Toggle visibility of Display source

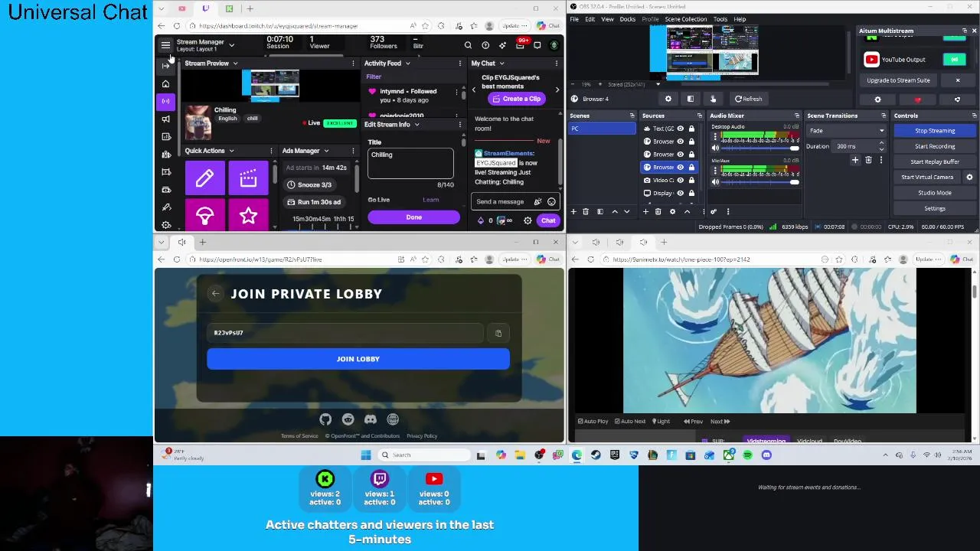(680, 193)
